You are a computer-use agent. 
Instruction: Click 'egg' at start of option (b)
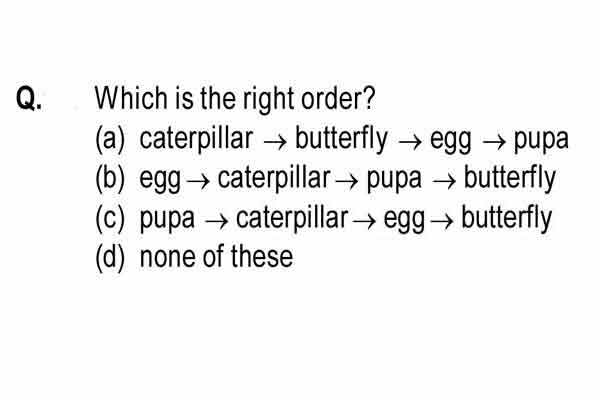tap(160, 181)
